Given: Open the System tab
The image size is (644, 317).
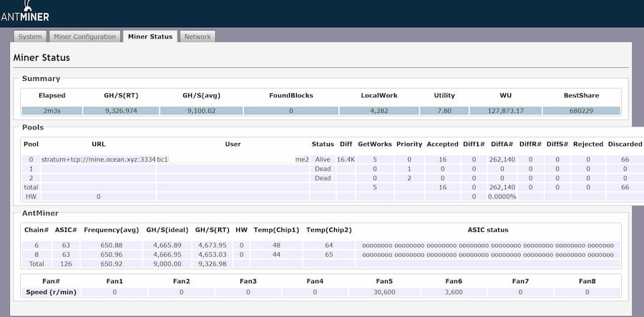Looking at the screenshot, I should (30, 36).
